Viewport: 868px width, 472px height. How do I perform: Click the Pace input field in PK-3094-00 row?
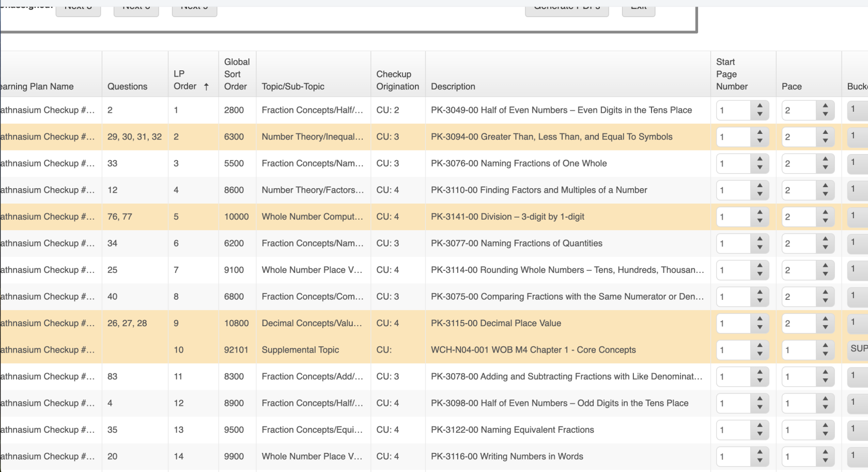pyautogui.click(x=799, y=137)
